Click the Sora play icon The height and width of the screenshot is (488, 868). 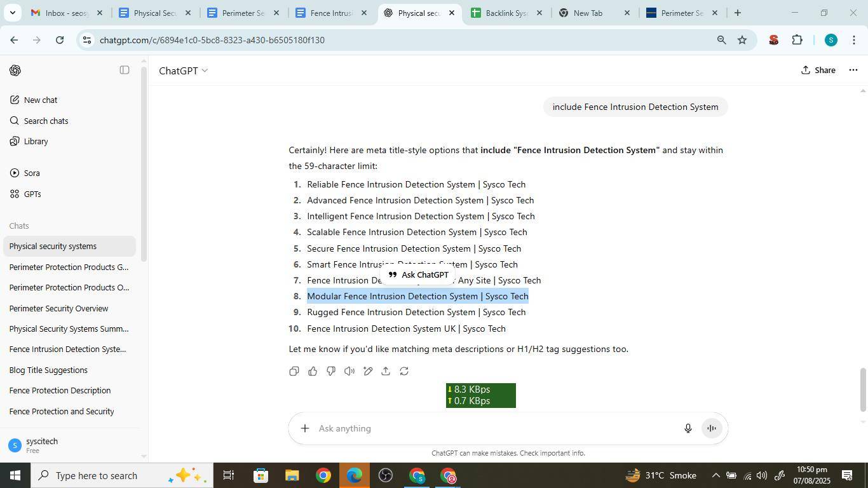tap(14, 173)
